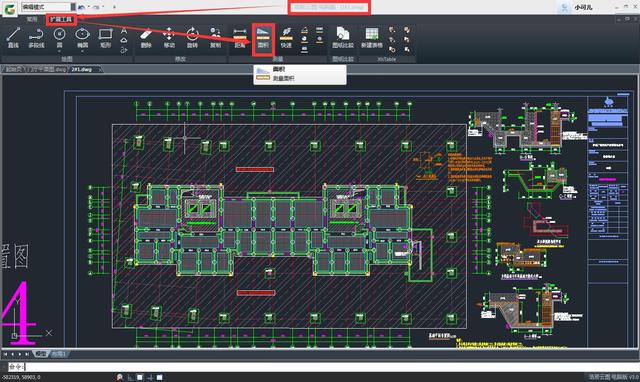Go to previous layout tab arrow

click(13, 354)
